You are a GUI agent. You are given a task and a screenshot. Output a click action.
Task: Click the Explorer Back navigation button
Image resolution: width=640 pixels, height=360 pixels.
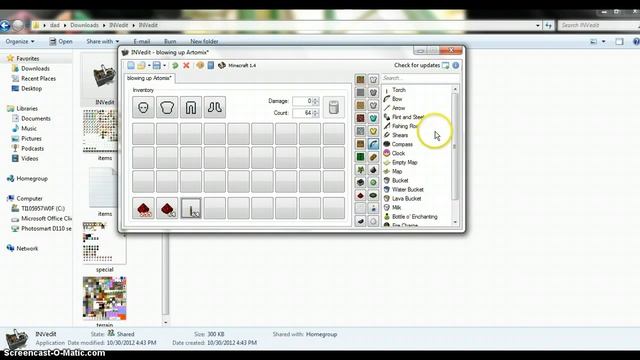tap(4, 25)
